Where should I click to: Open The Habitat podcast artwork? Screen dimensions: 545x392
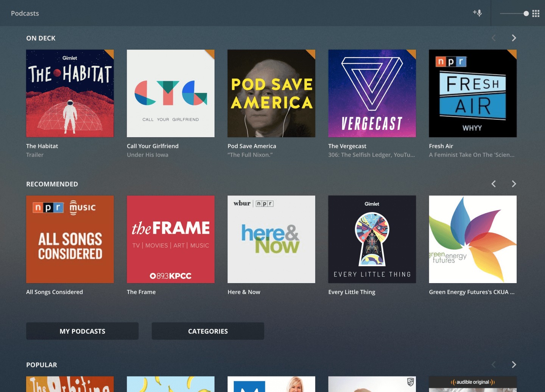pos(70,93)
